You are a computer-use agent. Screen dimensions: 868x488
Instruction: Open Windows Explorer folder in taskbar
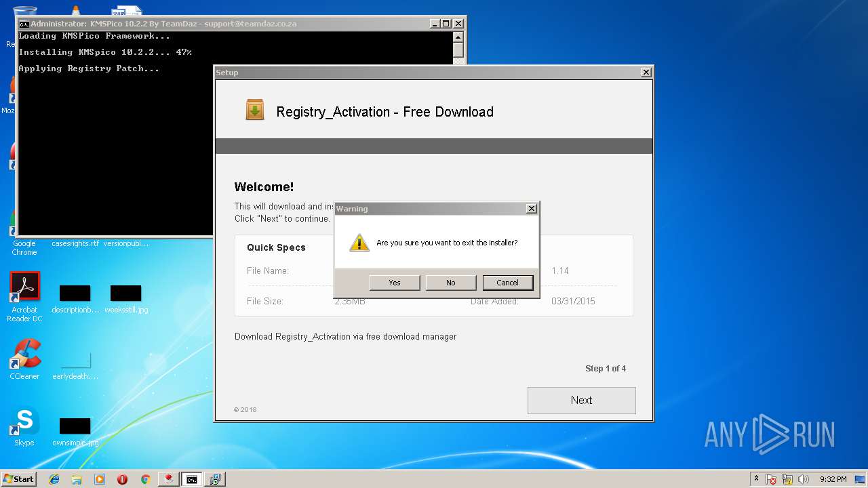77,479
